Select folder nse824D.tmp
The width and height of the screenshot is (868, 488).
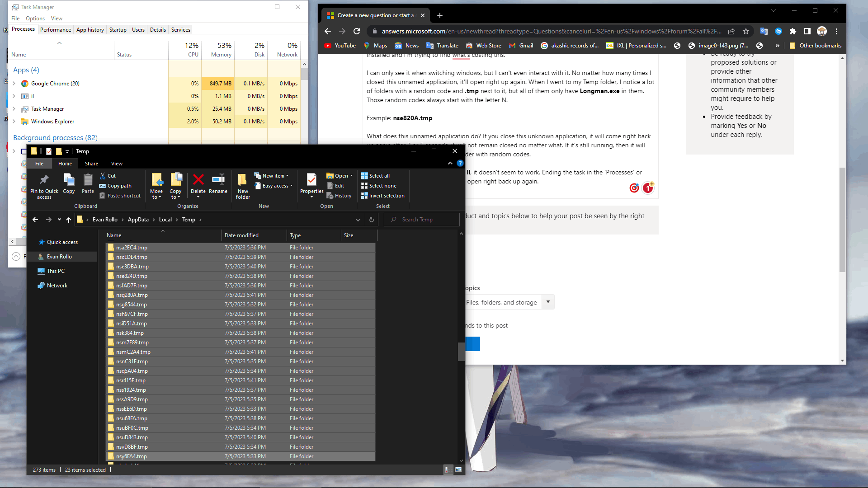point(241,276)
